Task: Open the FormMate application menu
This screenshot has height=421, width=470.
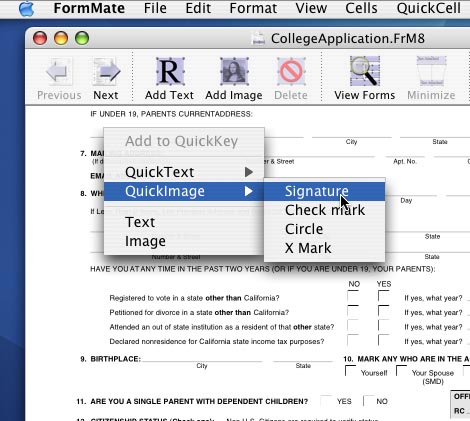Action: [89, 8]
